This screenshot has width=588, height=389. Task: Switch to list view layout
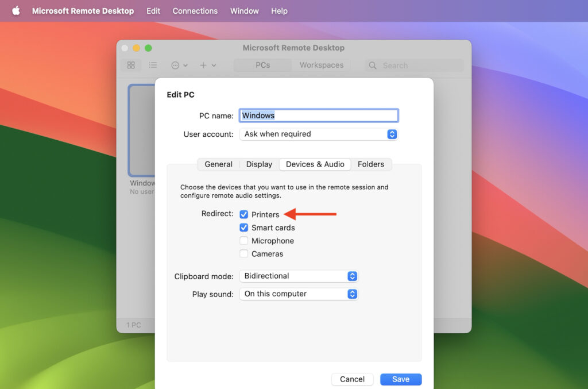[153, 65]
